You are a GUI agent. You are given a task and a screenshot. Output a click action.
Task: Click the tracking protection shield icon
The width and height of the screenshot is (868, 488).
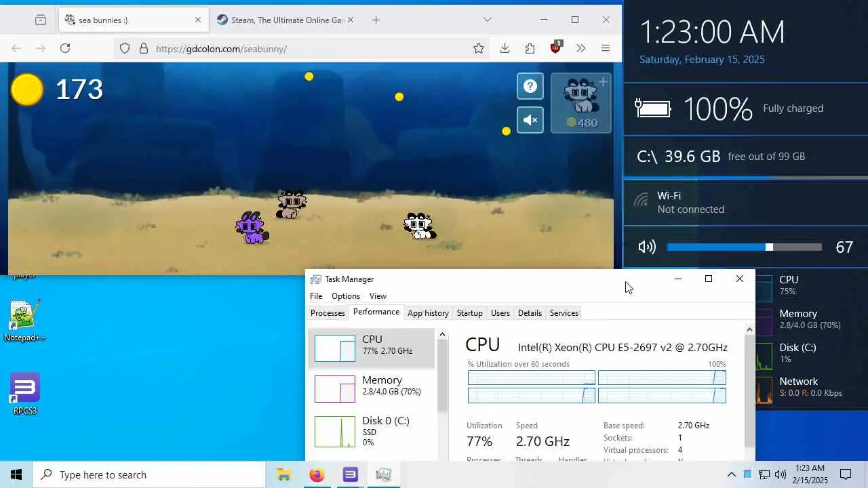click(x=125, y=48)
